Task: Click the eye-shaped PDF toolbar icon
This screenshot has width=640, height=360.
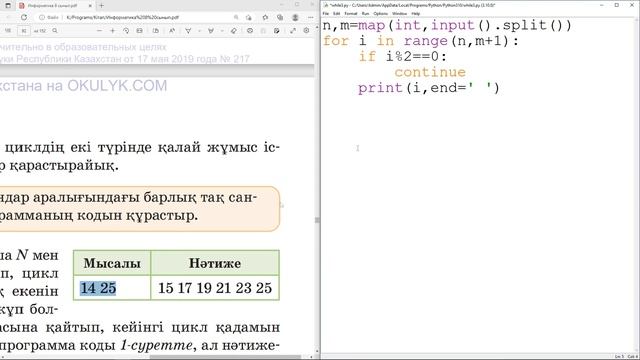Action: 250,31
